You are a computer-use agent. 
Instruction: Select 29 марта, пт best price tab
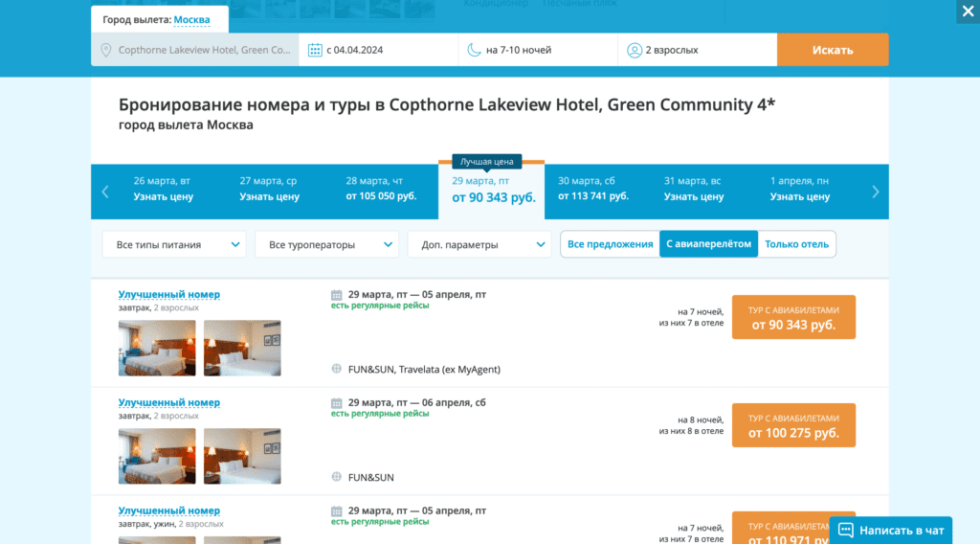(492, 190)
